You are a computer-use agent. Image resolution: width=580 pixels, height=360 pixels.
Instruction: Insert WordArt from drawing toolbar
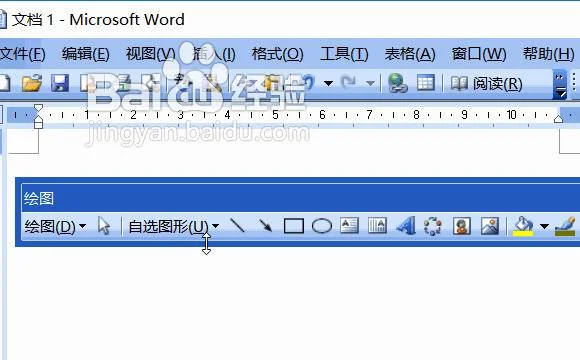coord(406,226)
